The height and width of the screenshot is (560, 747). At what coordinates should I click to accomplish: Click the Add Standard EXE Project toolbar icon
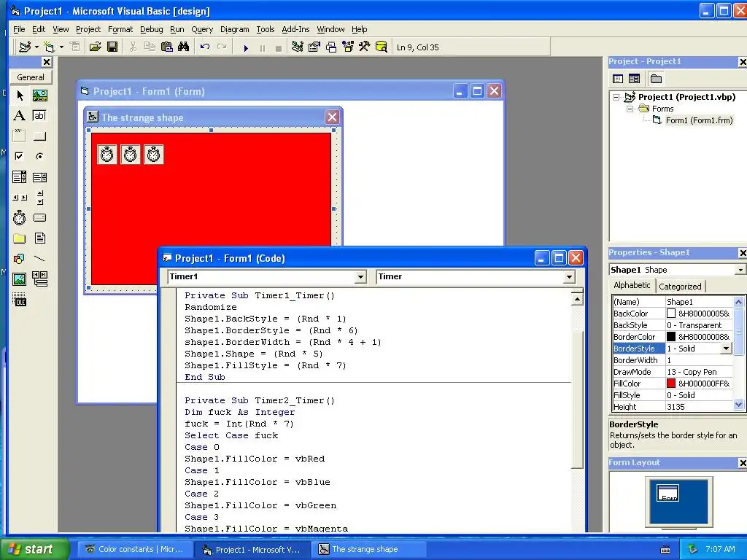coord(24,47)
